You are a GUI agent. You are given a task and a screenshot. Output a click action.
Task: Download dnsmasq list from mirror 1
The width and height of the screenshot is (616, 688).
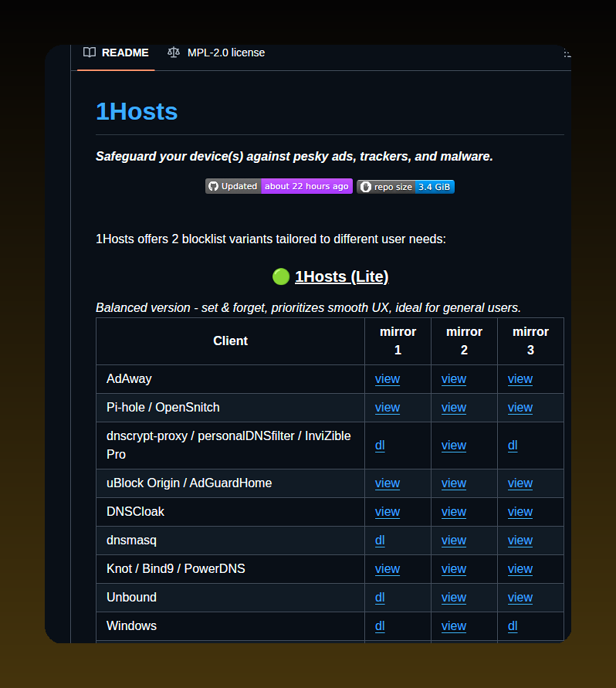coord(380,541)
